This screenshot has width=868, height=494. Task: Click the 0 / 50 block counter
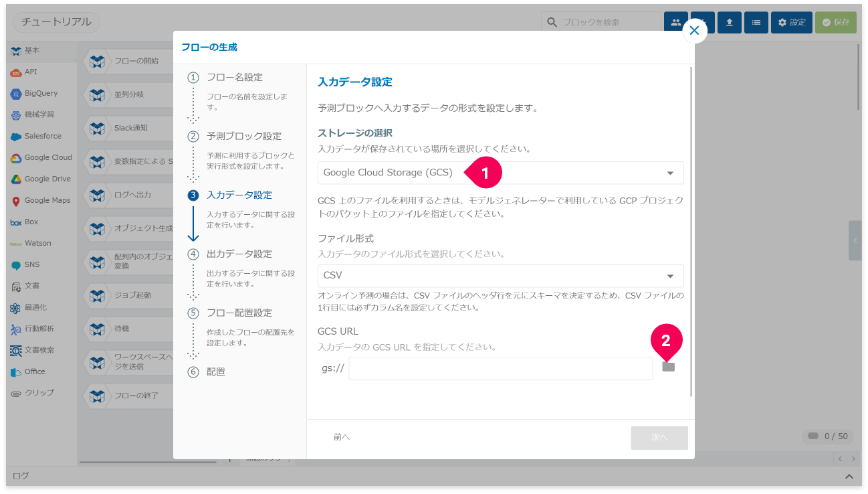(829, 436)
